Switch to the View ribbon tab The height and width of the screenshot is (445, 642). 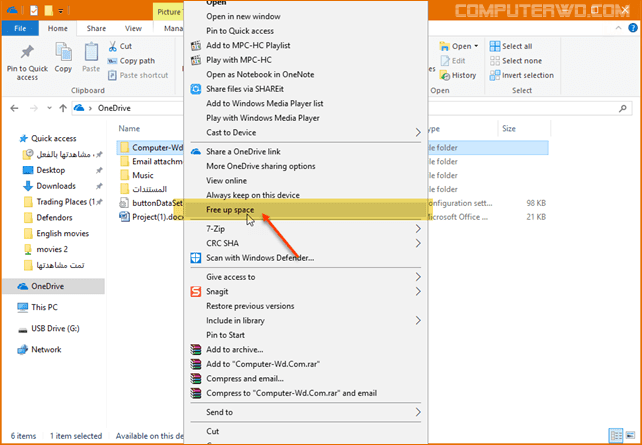[x=133, y=28]
